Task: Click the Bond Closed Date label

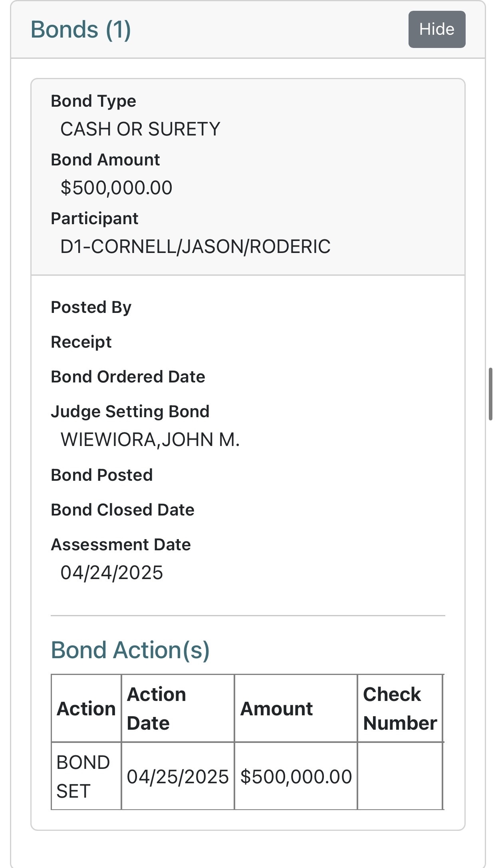Action: pyautogui.click(x=123, y=510)
